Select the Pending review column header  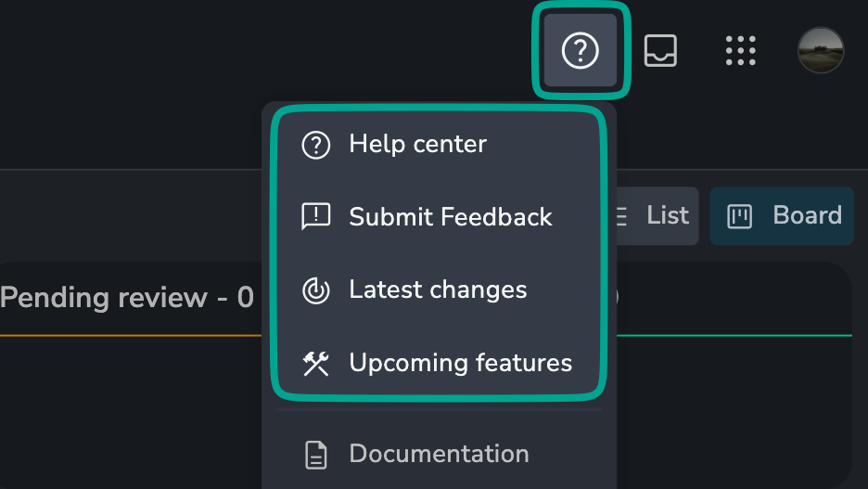click(127, 297)
